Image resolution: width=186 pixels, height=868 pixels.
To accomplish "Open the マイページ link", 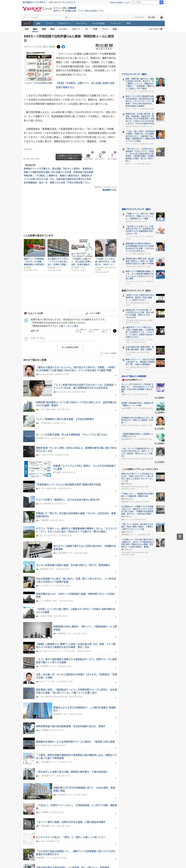I will 139,17.
